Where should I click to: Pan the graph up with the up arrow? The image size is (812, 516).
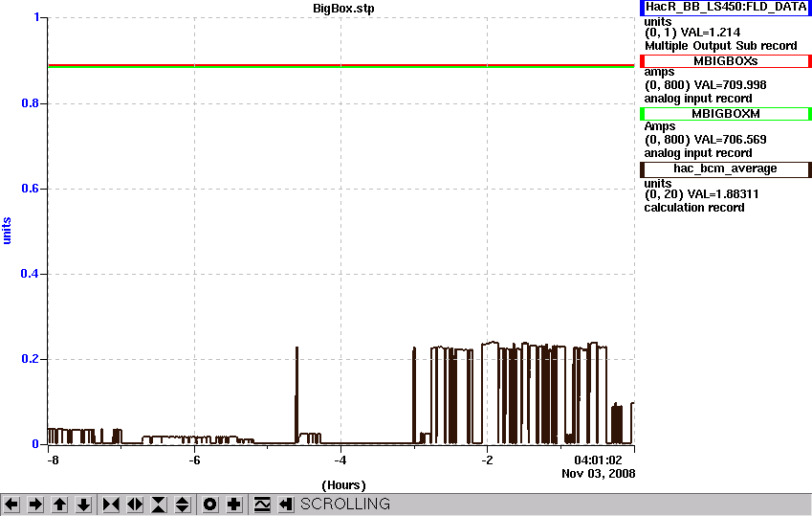tap(59, 505)
